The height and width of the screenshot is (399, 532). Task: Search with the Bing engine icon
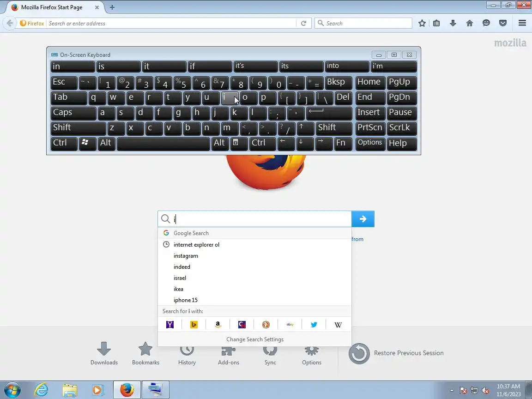pos(194,325)
